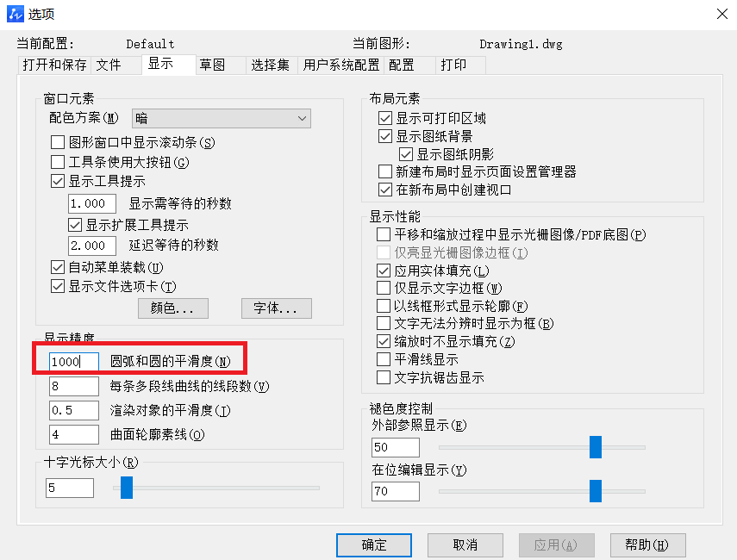Screen dimensions: 737x560
Task: Open the 配色方案 dropdown
Action: pos(222,118)
